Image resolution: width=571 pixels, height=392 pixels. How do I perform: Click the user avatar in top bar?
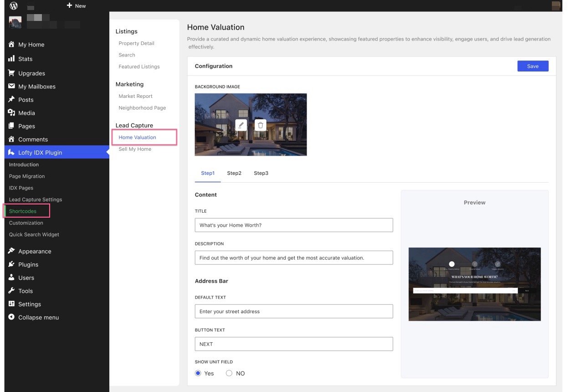click(556, 6)
